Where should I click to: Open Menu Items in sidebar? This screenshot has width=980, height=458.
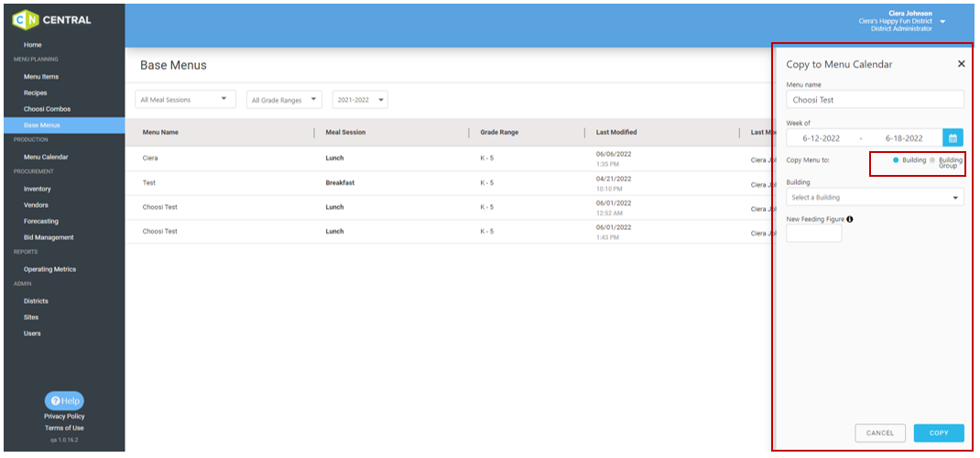tap(41, 77)
